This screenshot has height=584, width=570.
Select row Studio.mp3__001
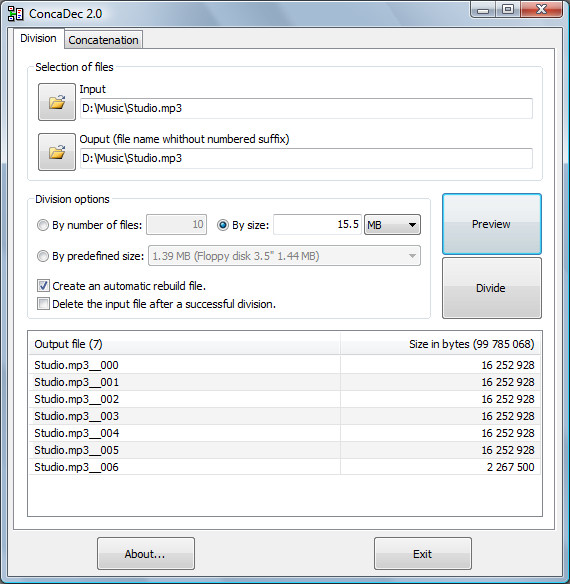pyautogui.click(x=285, y=382)
